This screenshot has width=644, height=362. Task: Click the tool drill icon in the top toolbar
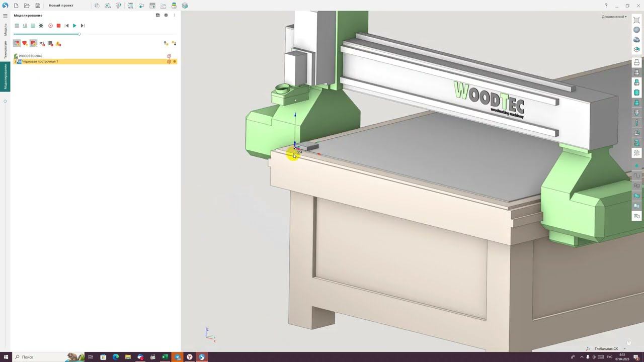pyautogui.click(x=119, y=6)
